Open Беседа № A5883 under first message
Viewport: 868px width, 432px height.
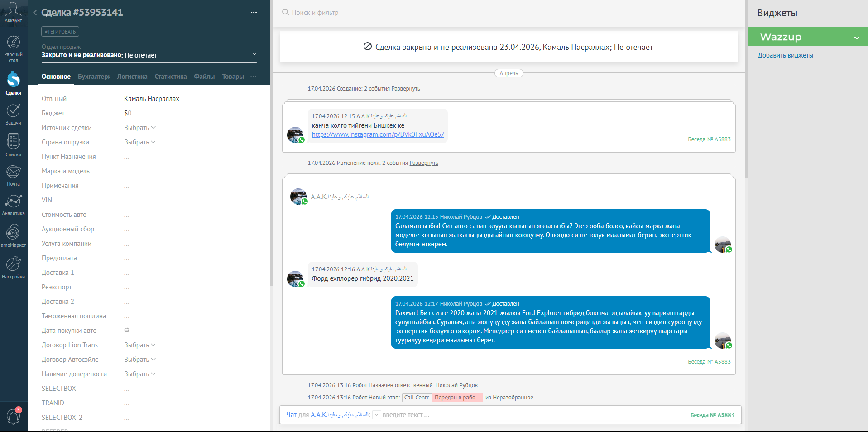pyautogui.click(x=709, y=139)
